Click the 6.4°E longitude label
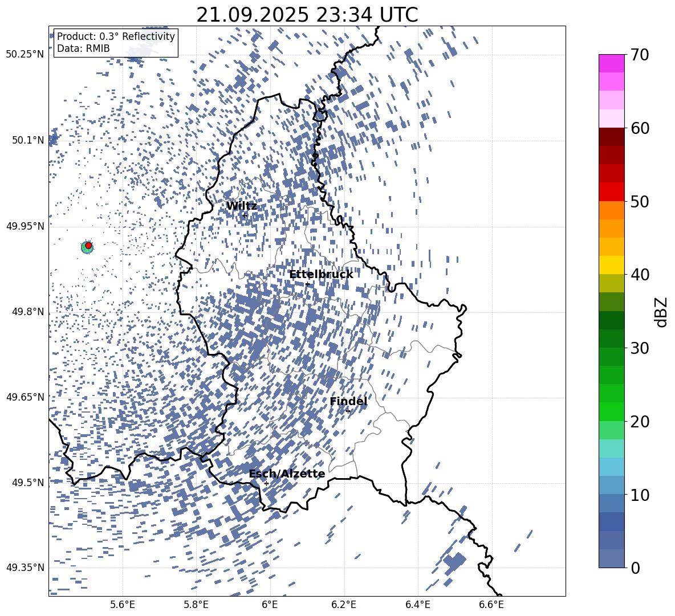 417,605
